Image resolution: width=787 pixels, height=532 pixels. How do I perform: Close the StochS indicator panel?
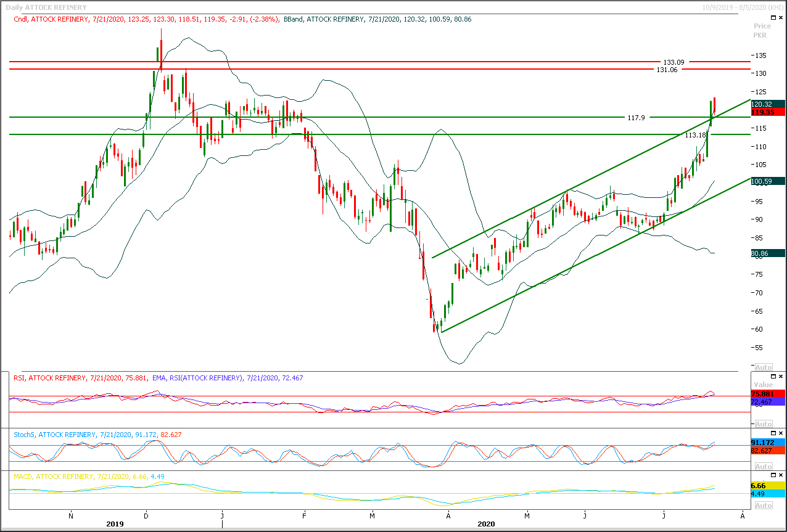coord(780,433)
